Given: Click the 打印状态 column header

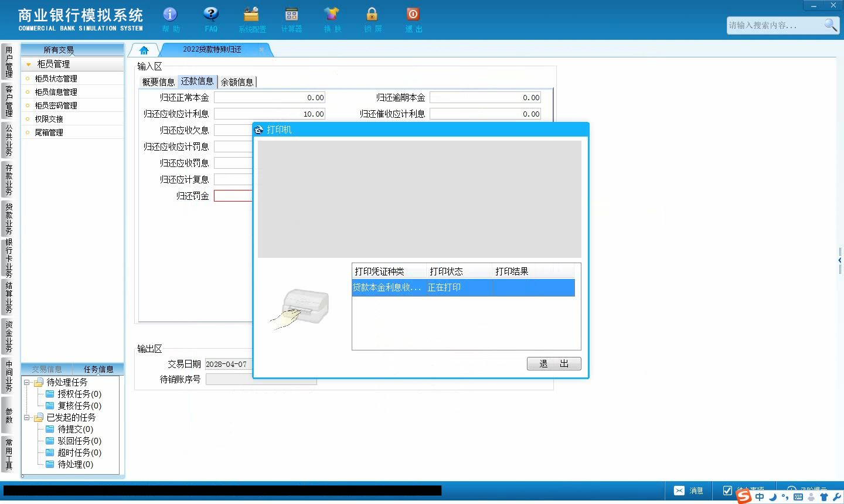Looking at the screenshot, I should pos(460,271).
